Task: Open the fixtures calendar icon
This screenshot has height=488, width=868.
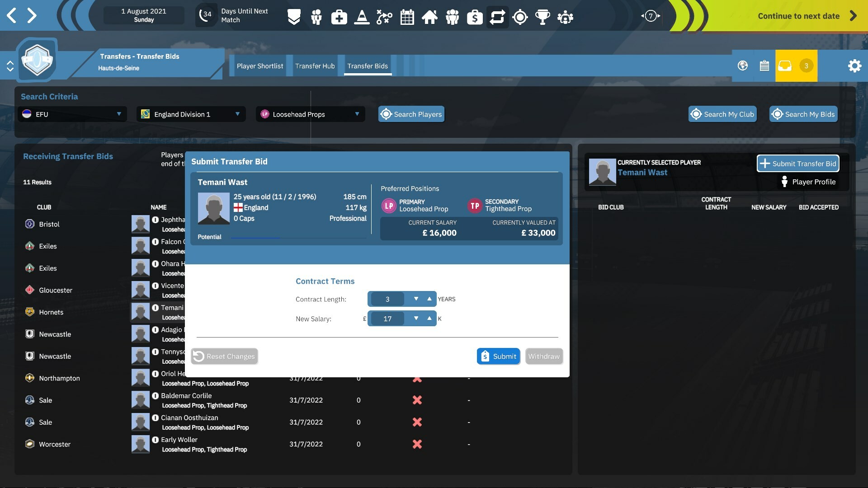Action: pyautogui.click(x=407, y=17)
